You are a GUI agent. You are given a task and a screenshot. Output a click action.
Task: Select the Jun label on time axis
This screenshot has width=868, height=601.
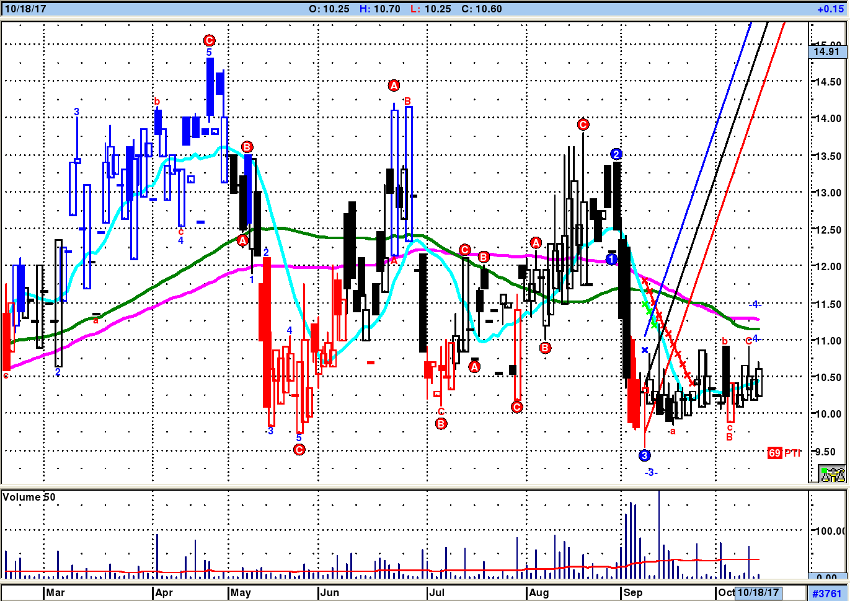click(x=330, y=592)
